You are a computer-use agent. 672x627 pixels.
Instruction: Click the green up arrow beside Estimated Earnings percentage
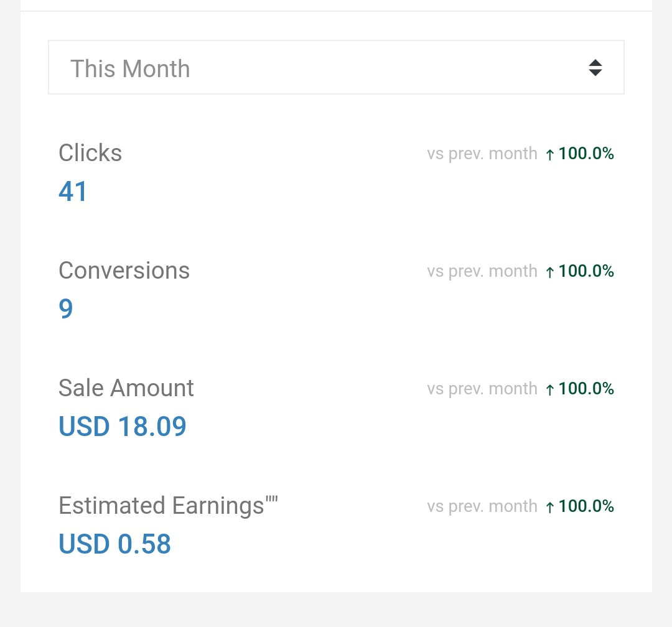click(x=550, y=507)
